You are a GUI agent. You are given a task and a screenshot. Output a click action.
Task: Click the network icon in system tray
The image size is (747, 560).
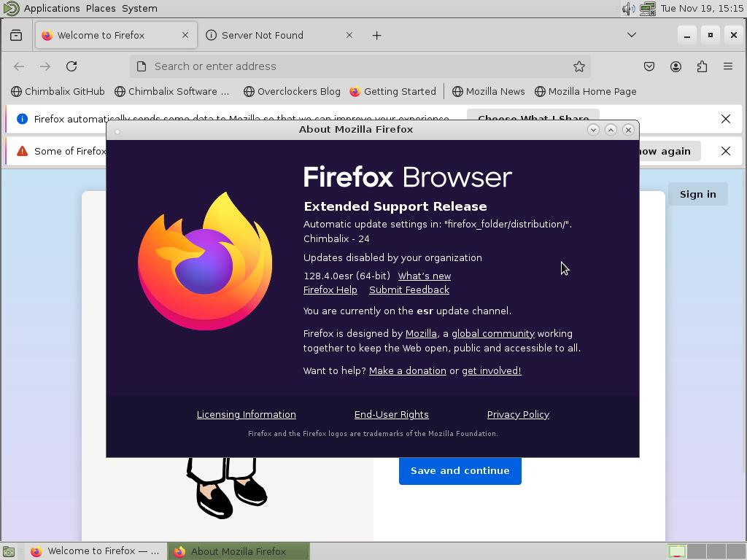click(x=648, y=9)
